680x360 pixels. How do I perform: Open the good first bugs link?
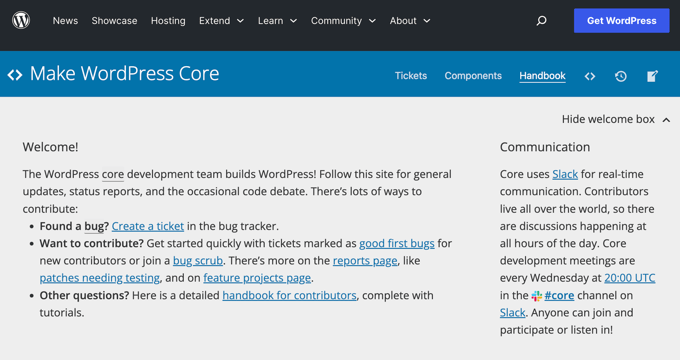397,243
